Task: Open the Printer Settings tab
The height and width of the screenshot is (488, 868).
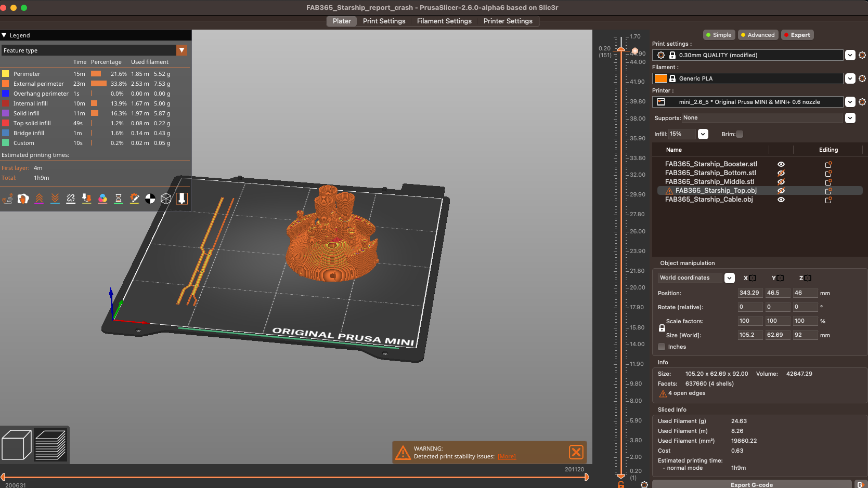Action: [x=508, y=21]
